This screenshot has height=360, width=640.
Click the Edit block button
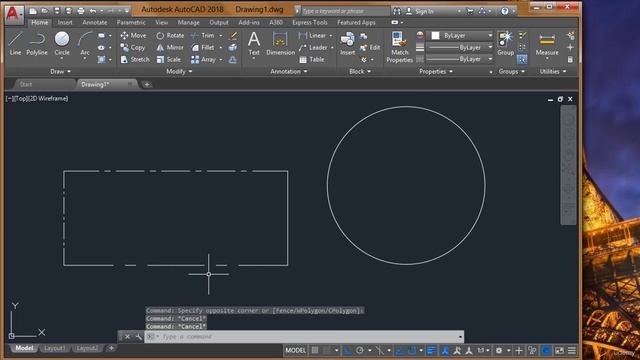click(370, 47)
